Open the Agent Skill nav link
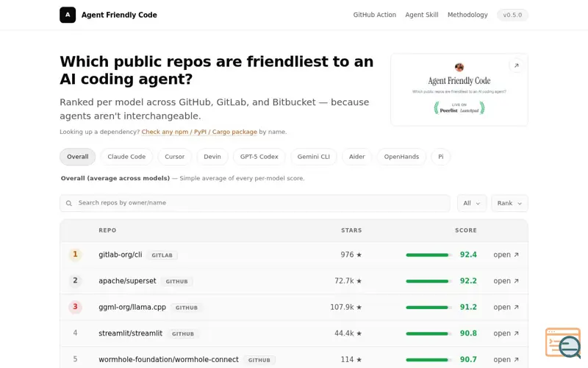Image resolution: width=588 pixels, height=368 pixels. point(421,15)
